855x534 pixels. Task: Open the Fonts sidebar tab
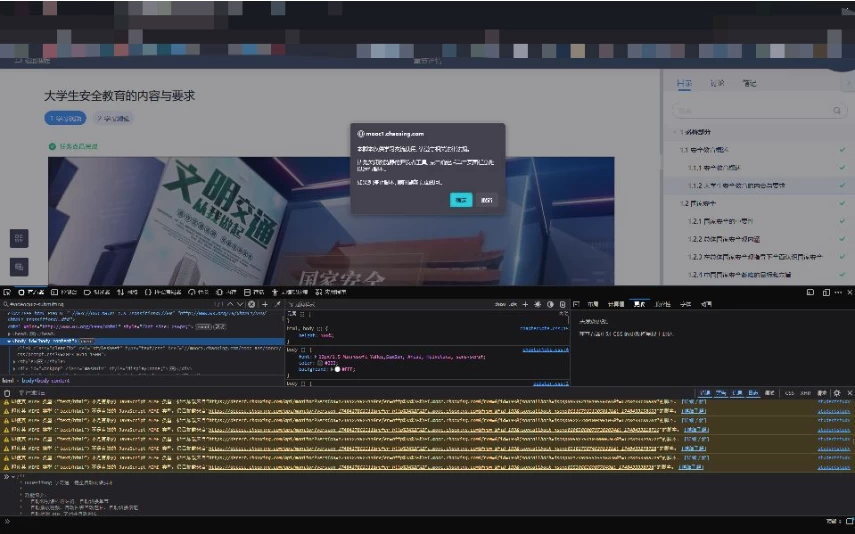tap(685, 304)
